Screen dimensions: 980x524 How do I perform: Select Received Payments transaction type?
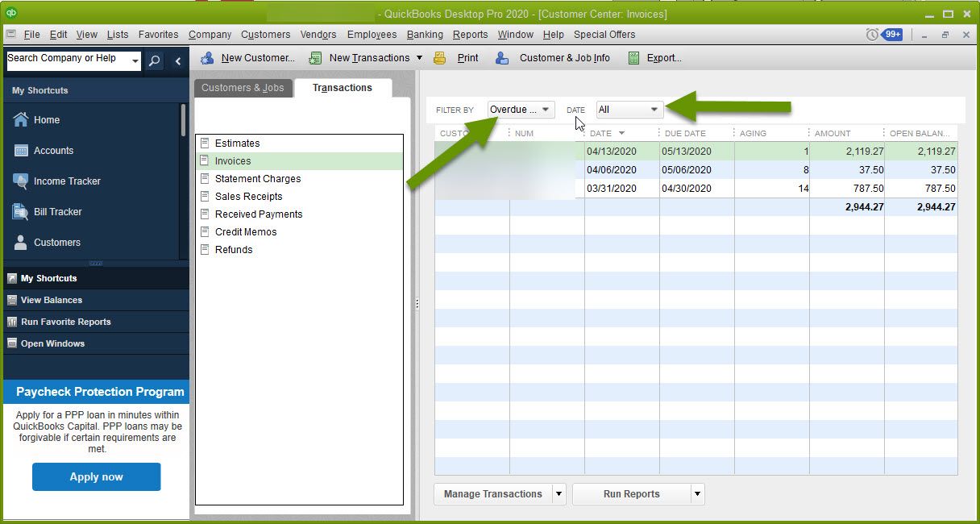point(299,214)
